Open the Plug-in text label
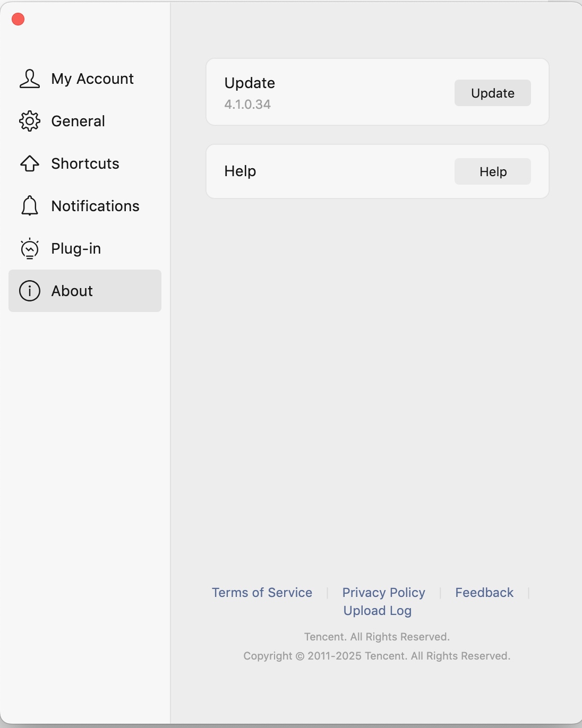Screen dimensions: 582x728 coord(76,249)
